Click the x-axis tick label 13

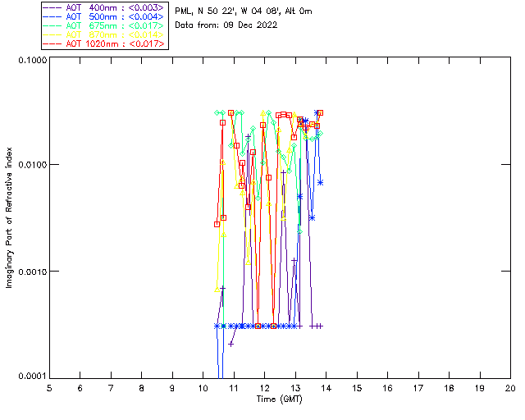pyautogui.click(x=295, y=388)
